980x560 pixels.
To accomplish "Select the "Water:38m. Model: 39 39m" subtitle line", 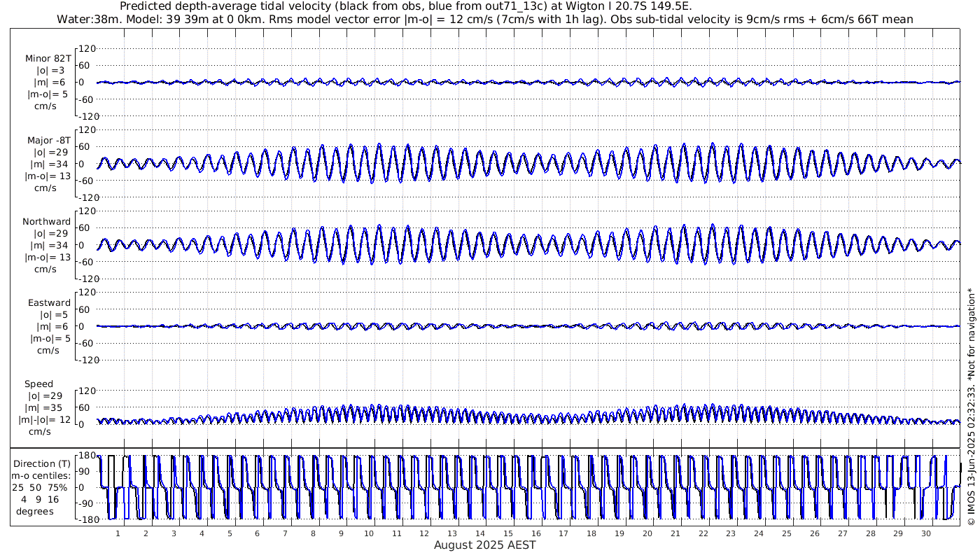I will click(484, 19).
